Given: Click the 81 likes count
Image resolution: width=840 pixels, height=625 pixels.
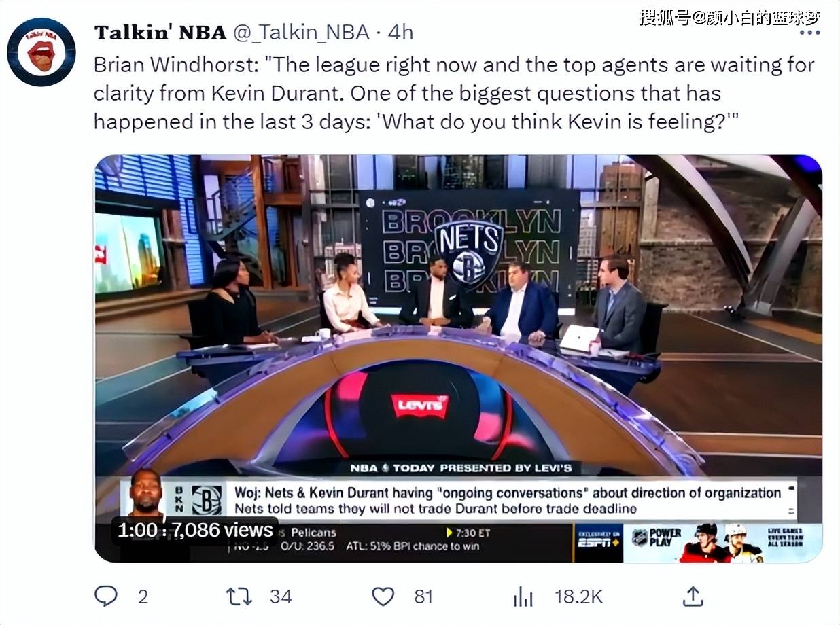Looking at the screenshot, I should coord(423,596).
